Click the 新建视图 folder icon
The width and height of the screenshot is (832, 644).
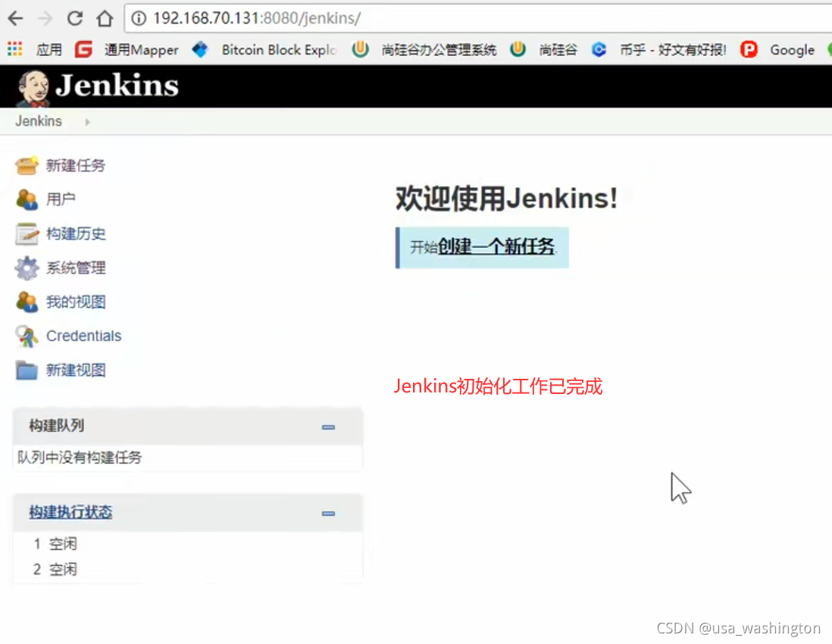pos(27,370)
